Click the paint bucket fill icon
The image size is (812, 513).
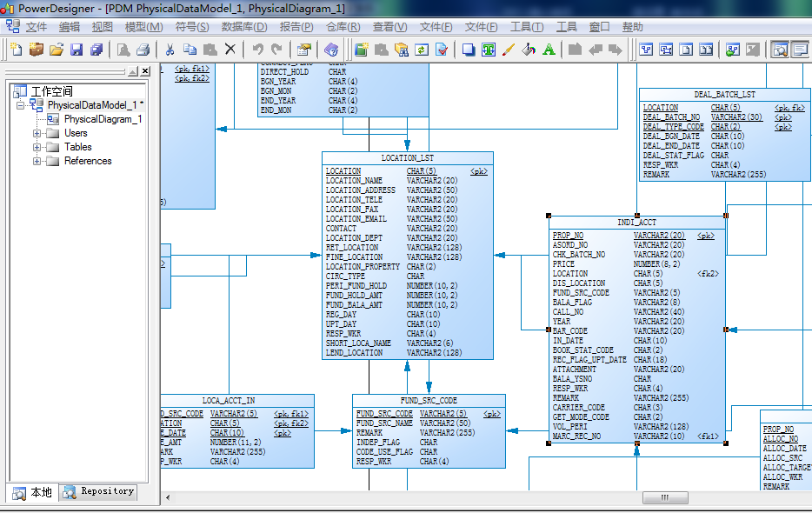pos(529,50)
